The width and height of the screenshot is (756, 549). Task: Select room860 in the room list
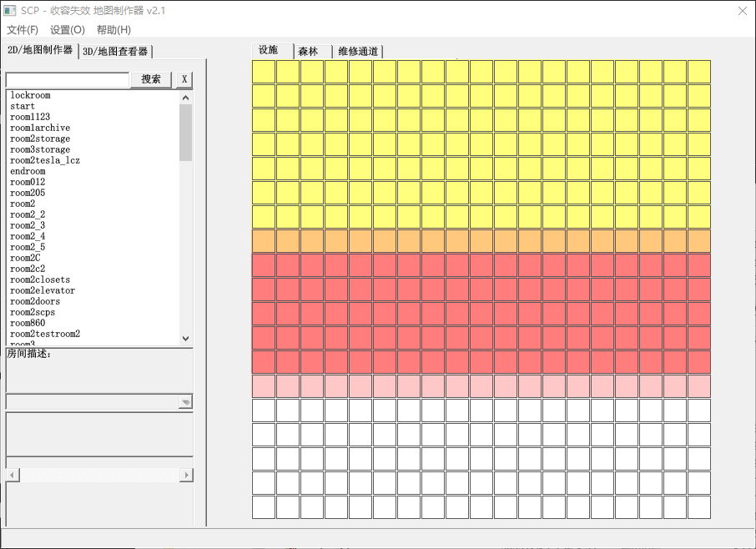pos(28,323)
